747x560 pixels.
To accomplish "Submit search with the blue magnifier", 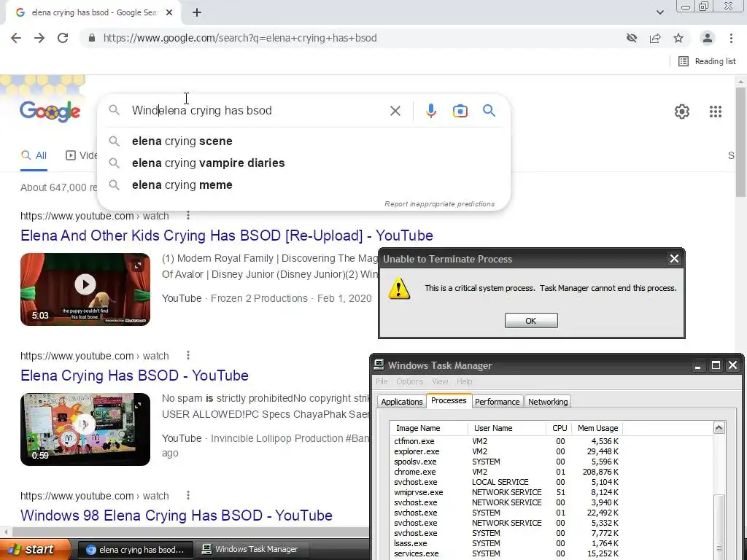I will [489, 111].
